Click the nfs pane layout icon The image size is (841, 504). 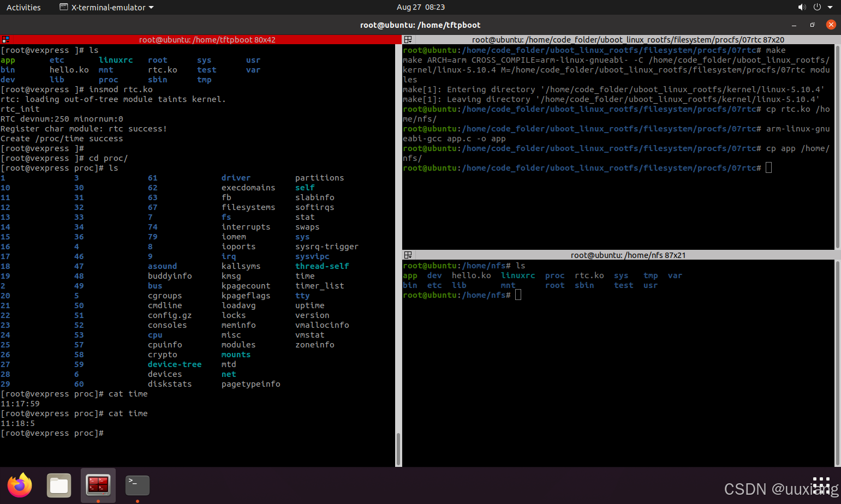click(408, 255)
